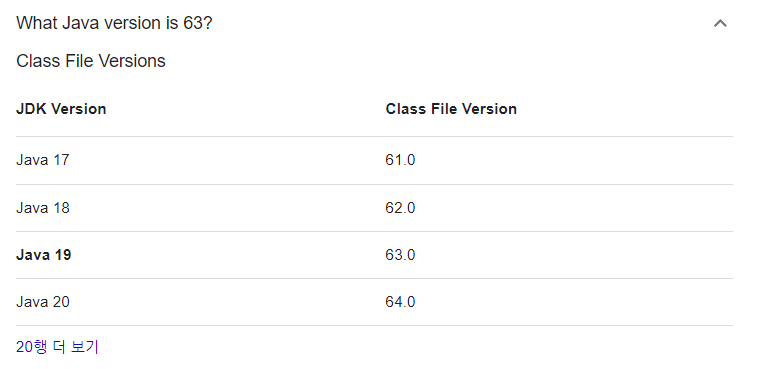Click the 'JDK Version' column header
The height and width of the screenshot is (369, 759).
pyautogui.click(x=61, y=109)
